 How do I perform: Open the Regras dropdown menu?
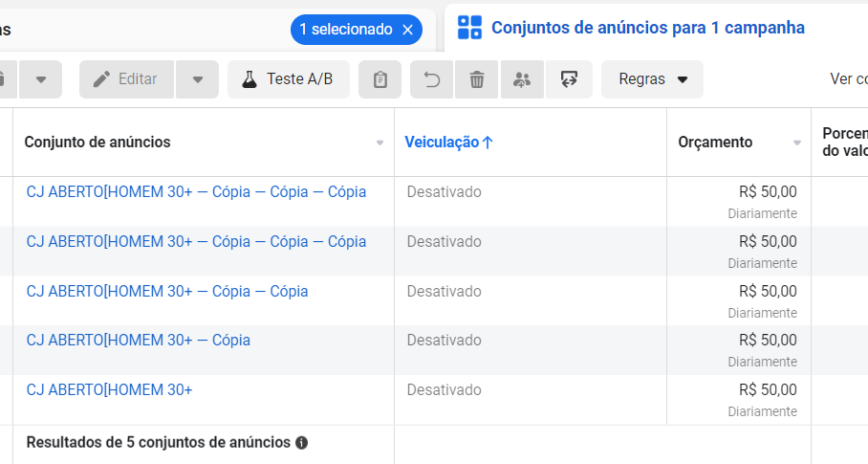click(652, 79)
